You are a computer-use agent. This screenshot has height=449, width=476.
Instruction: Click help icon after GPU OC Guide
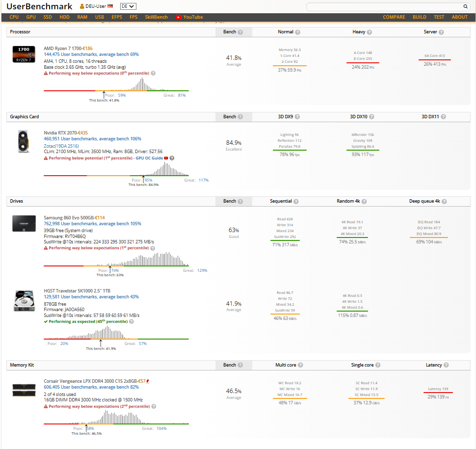pos(172,158)
